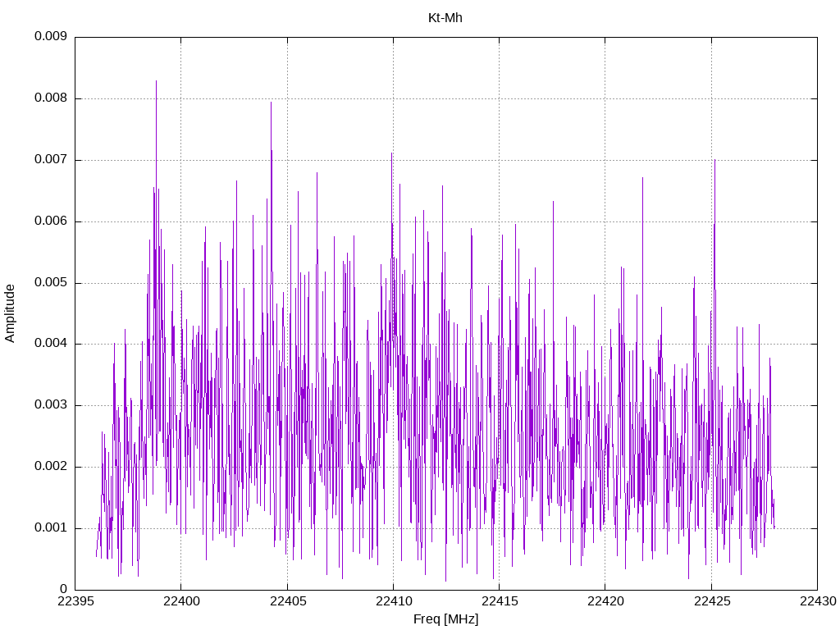Click the x-axis tick label 22405
This screenshot has height=630, width=840.
point(288,601)
